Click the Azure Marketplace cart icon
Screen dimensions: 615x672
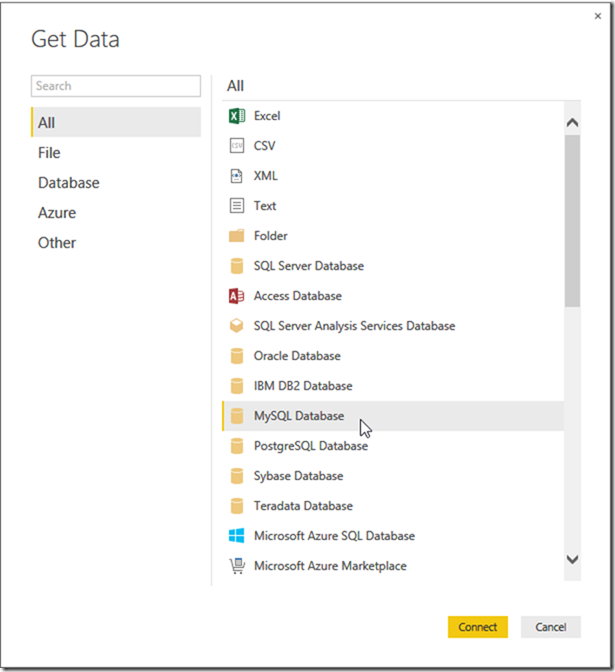coord(237,566)
